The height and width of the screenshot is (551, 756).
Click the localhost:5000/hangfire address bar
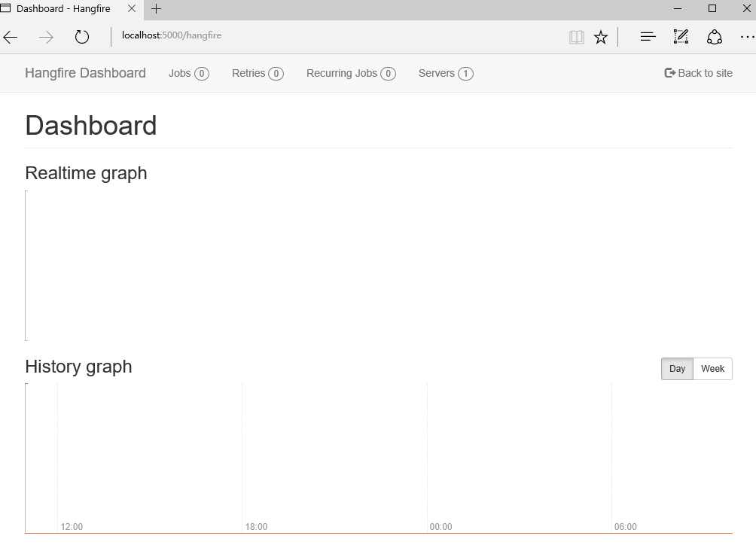coord(337,35)
